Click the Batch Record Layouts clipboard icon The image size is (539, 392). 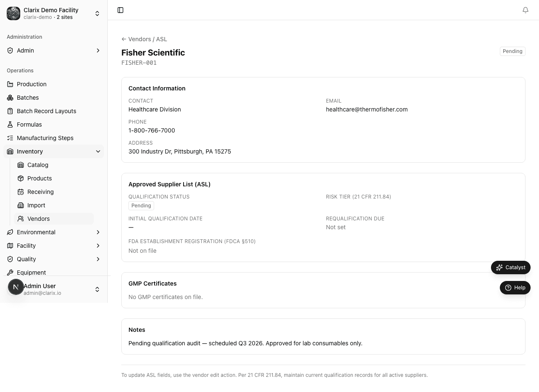(x=10, y=111)
